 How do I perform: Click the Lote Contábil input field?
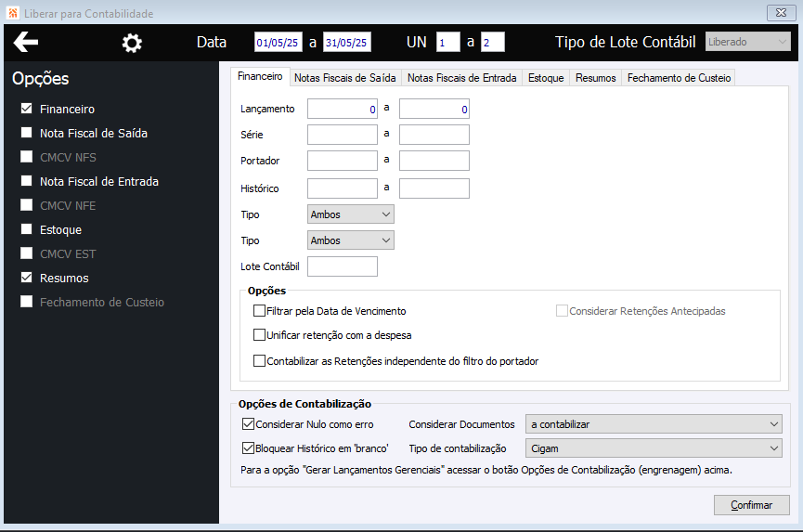[x=343, y=266]
